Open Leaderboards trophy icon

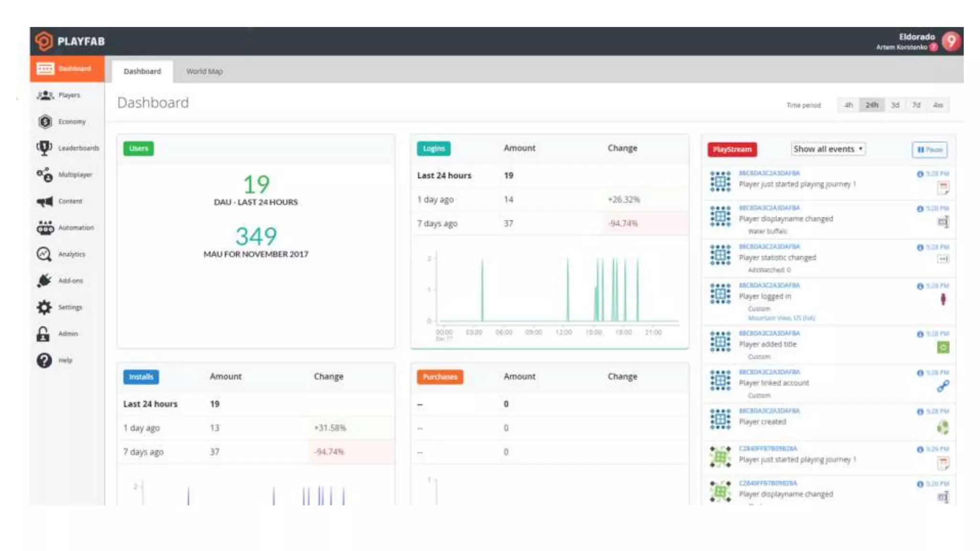click(45, 148)
